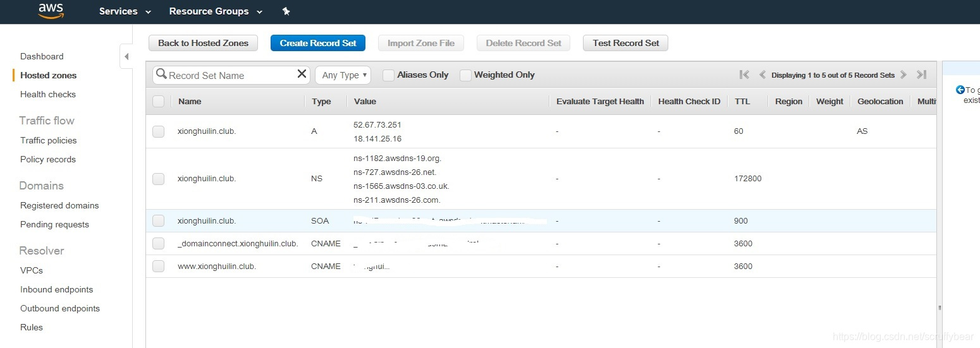The height and width of the screenshot is (348, 980).
Task: Open Policy records in the sidebar
Action: coord(48,159)
